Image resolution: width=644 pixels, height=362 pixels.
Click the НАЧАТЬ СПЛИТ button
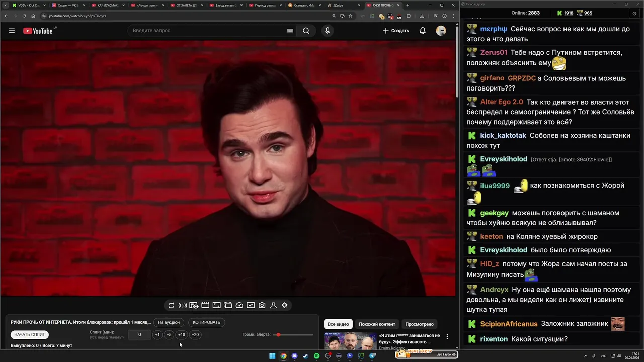click(x=30, y=334)
